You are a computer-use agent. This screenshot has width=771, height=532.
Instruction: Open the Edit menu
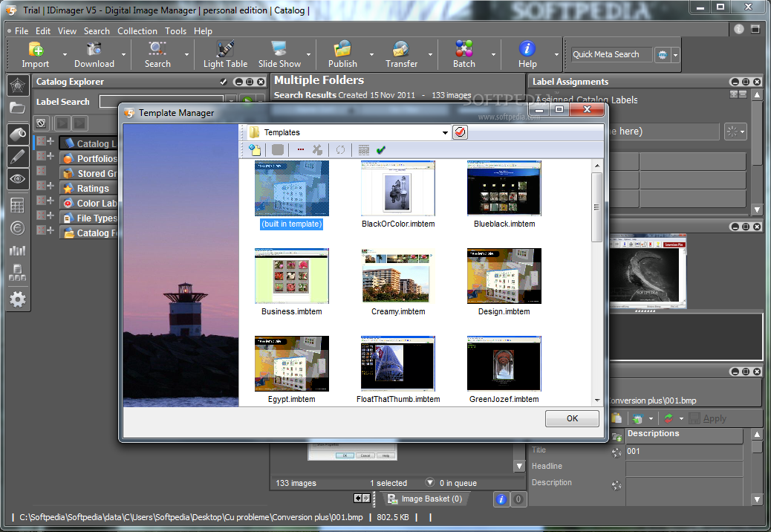[43, 31]
